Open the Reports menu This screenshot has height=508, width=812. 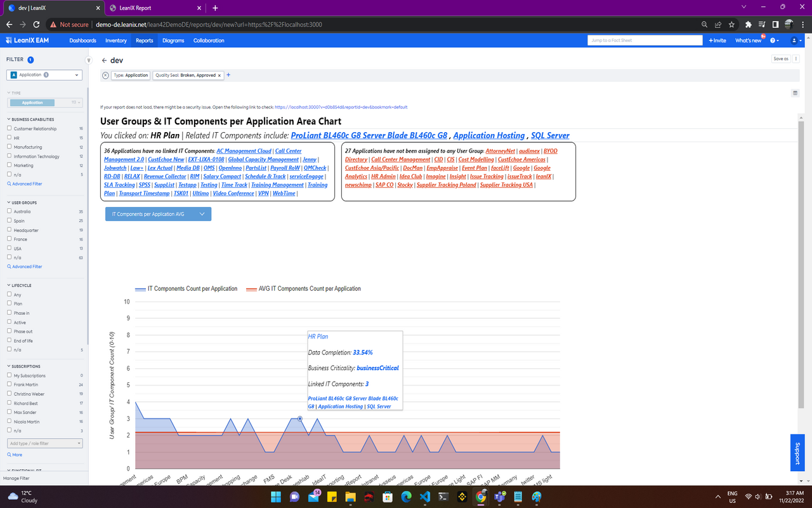tap(145, 40)
